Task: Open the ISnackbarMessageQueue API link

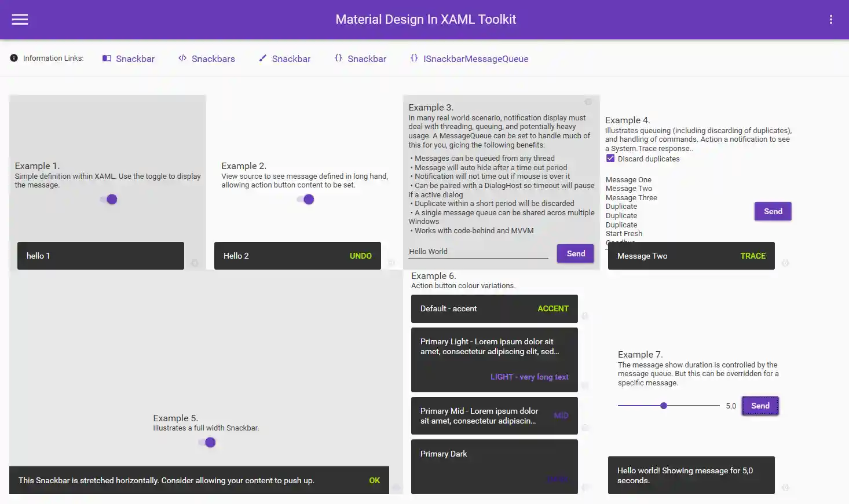Action: tap(475, 59)
